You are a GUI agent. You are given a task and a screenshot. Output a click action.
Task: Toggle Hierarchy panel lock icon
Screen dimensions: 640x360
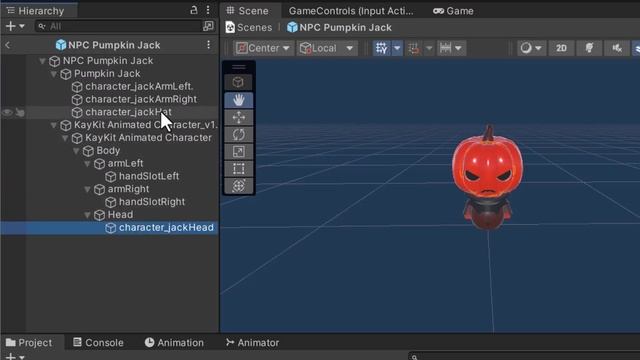(x=194, y=11)
